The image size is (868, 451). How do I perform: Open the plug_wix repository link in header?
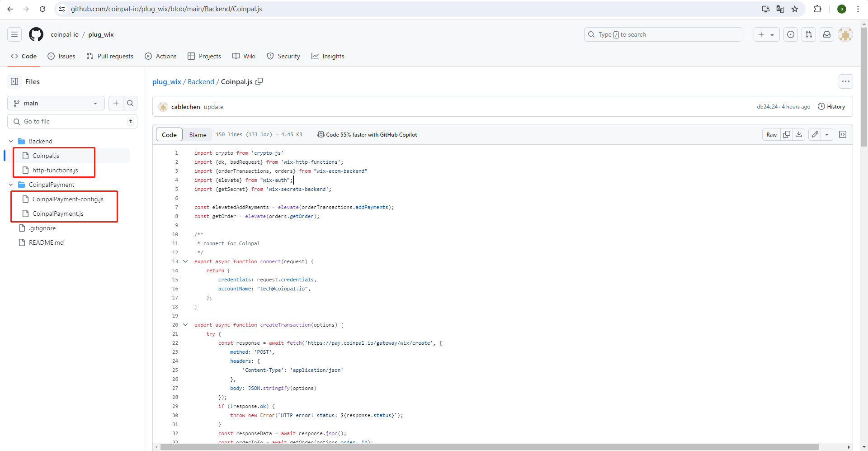point(101,34)
